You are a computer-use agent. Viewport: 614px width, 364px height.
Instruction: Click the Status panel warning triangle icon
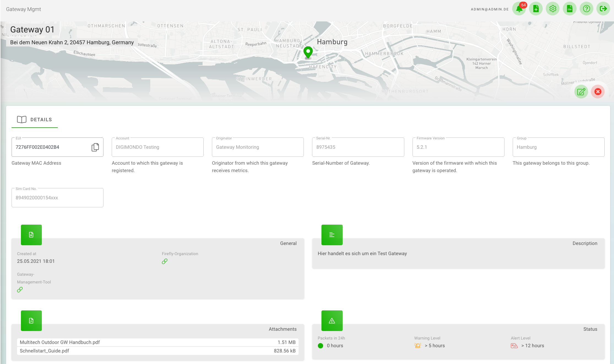(332, 320)
